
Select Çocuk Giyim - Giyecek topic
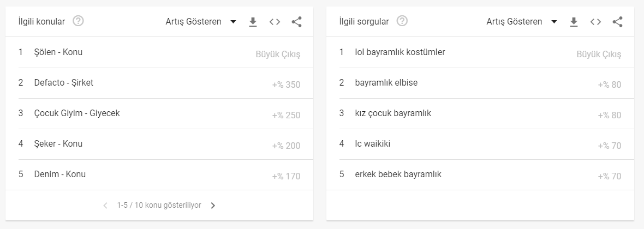[x=159, y=113]
